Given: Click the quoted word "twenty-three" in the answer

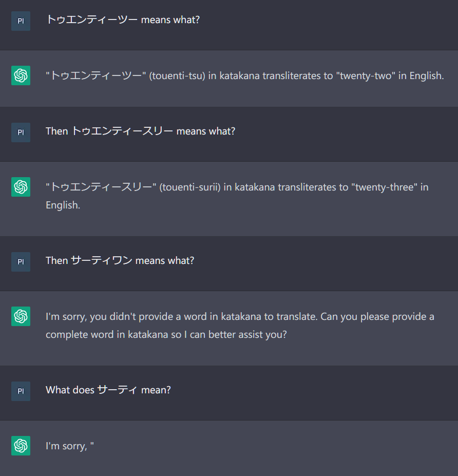Looking at the screenshot, I should [x=384, y=187].
